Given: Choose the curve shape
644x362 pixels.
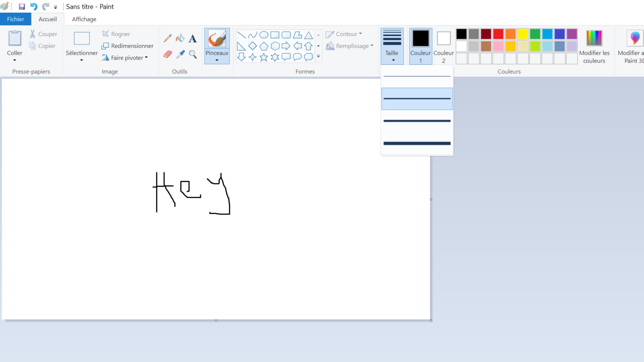Looking at the screenshot, I should [x=253, y=35].
